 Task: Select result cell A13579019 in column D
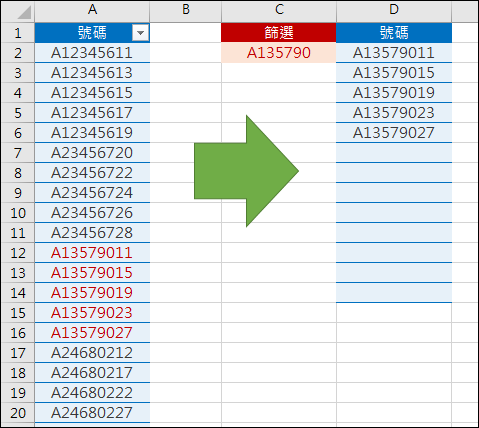pyautogui.click(x=394, y=93)
